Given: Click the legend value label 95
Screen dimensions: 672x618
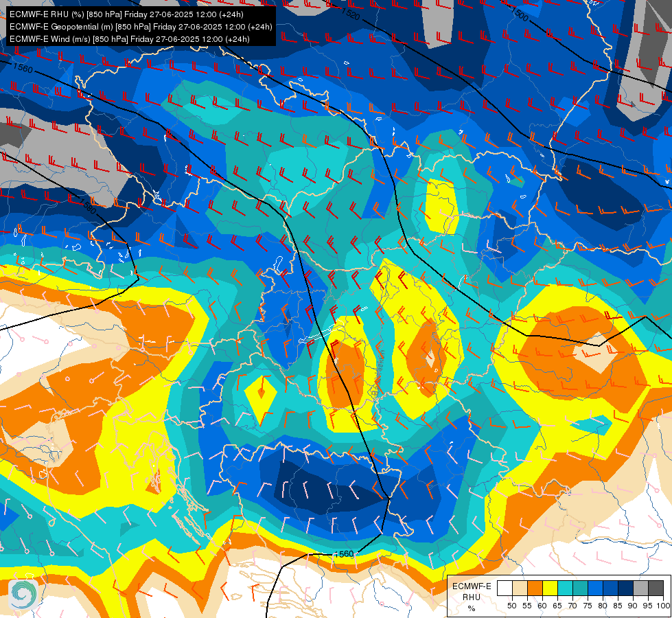Looking at the screenshot, I should [x=649, y=606].
